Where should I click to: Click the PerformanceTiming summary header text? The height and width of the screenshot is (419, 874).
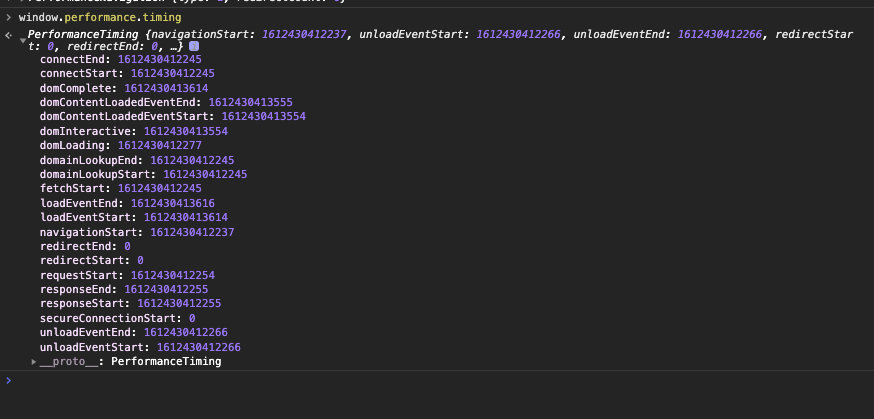(84, 34)
